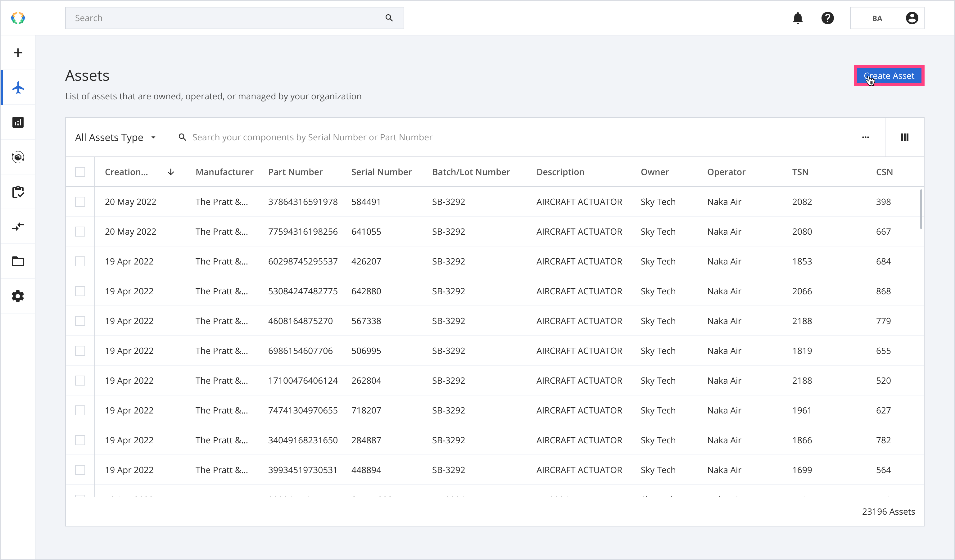
Task: Open part number 39934519730531
Action: click(303, 470)
